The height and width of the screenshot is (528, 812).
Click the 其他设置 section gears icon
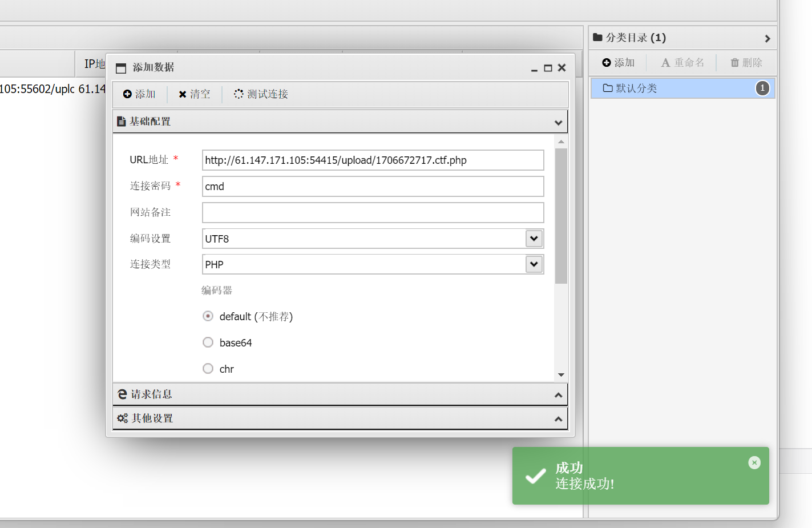pyautogui.click(x=123, y=418)
